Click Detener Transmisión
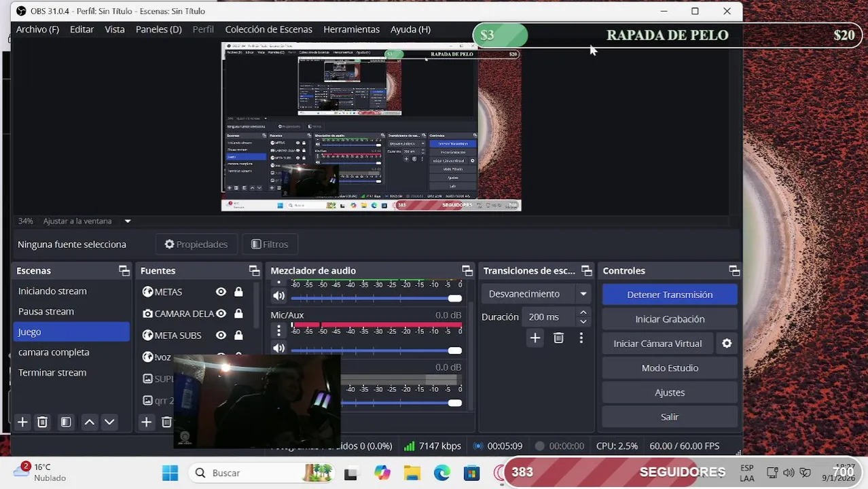The height and width of the screenshot is (489, 868). (670, 294)
